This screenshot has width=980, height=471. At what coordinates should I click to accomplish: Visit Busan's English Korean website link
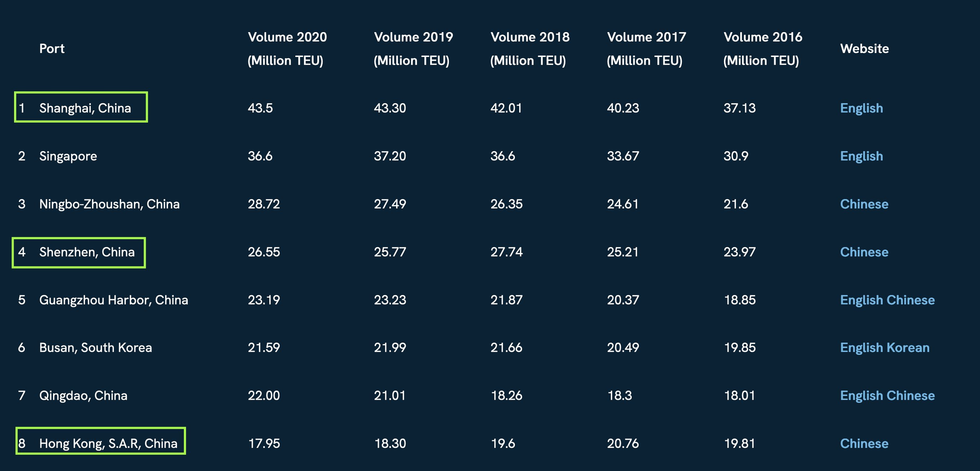click(885, 348)
